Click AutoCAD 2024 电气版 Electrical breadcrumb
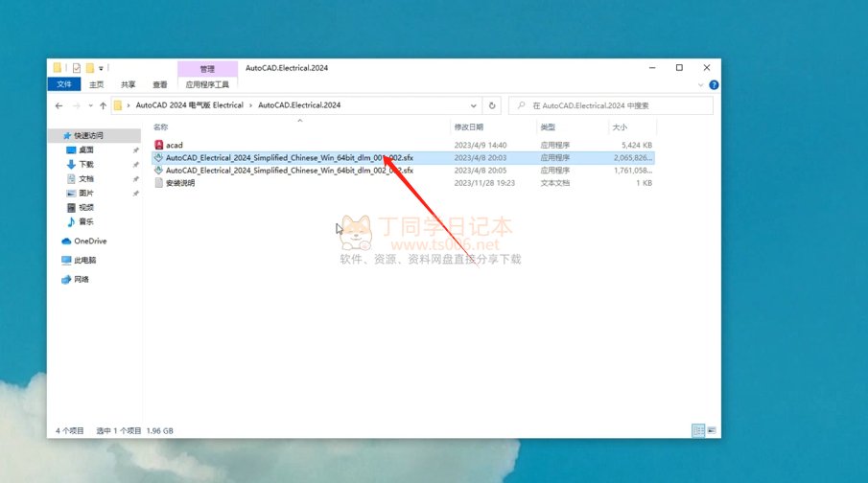This screenshot has height=483, width=868. (x=189, y=105)
